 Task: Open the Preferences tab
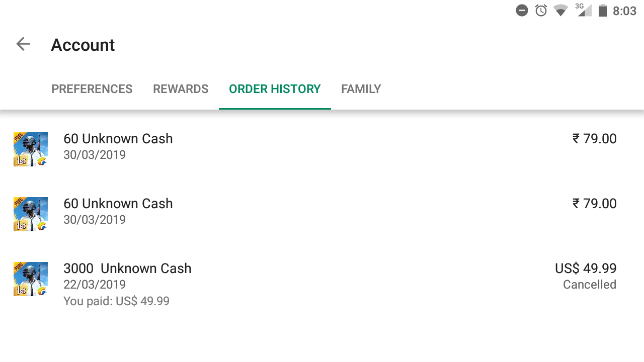(x=92, y=89)
